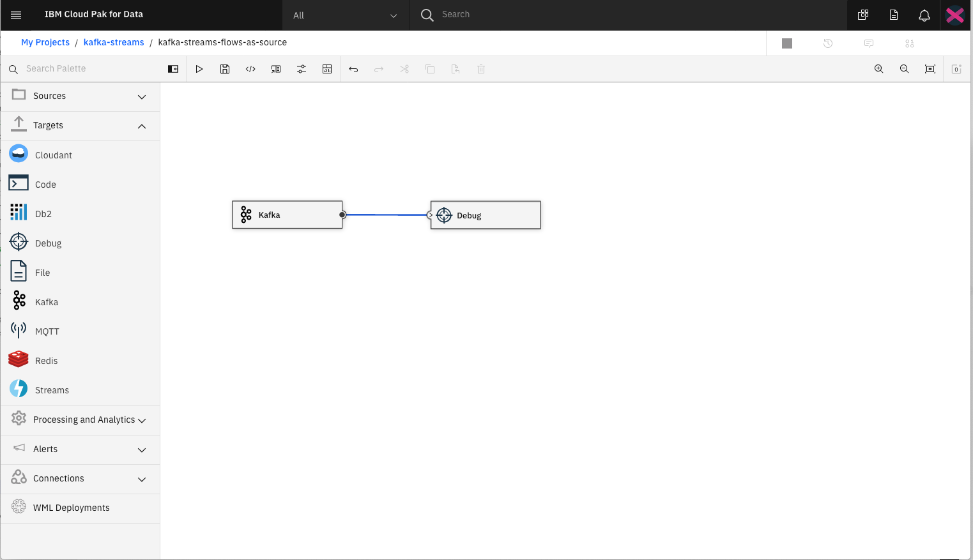
Task: Go to kafka-streams breadcrumb link
Action: [114, 42]
